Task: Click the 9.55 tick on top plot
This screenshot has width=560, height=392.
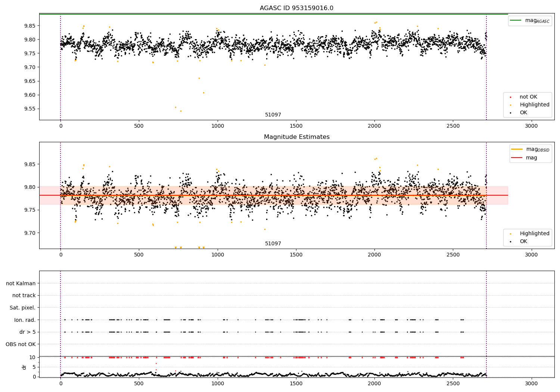Action: (x=29, y=109)
